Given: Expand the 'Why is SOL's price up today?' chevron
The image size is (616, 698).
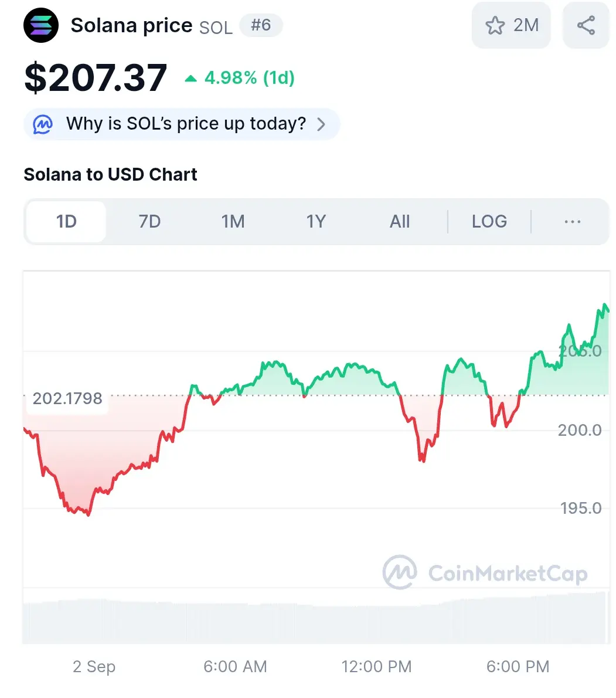Looking at the screenshot, I should (321, 124).
